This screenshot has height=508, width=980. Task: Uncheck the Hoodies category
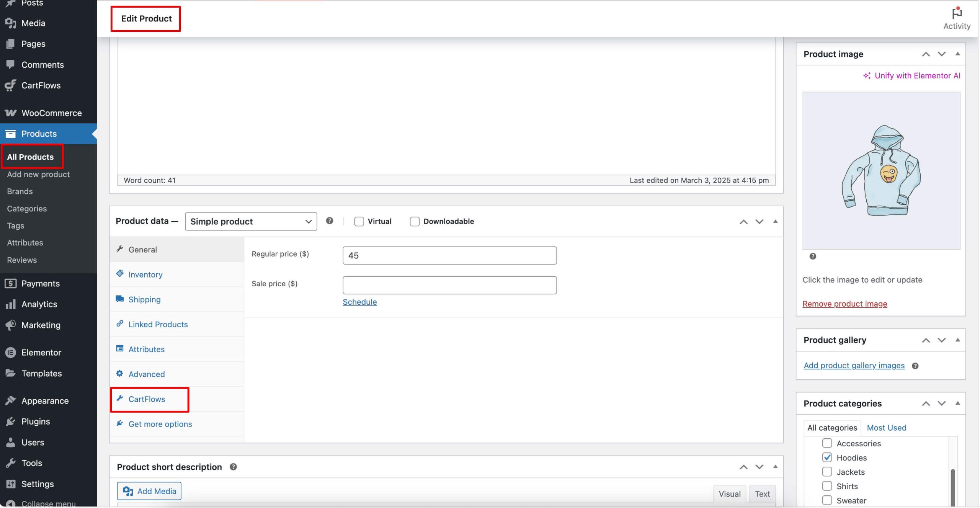(827, 457)
